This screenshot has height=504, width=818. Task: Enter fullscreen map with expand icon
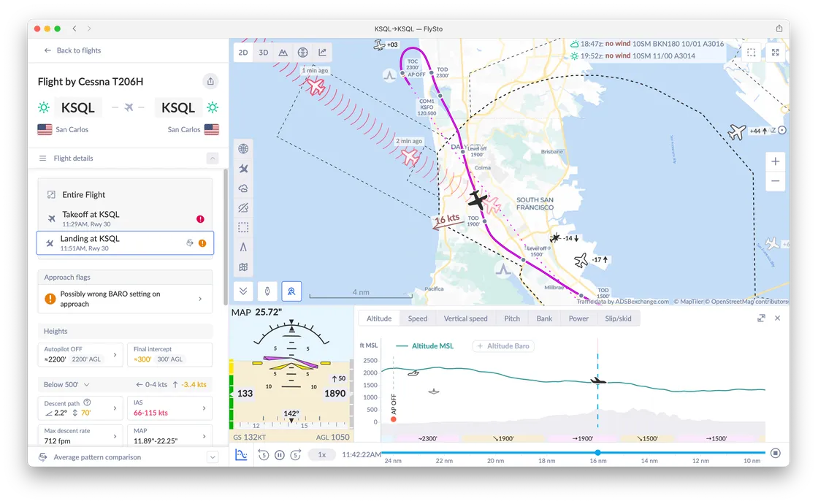(x=775, y=52)
